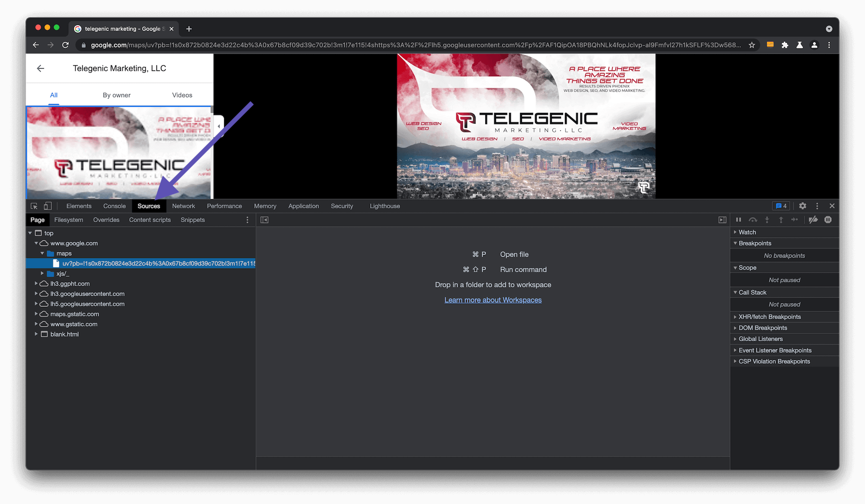
Task: Open Learn more about Workspaces link
Action: coord(493,300)
